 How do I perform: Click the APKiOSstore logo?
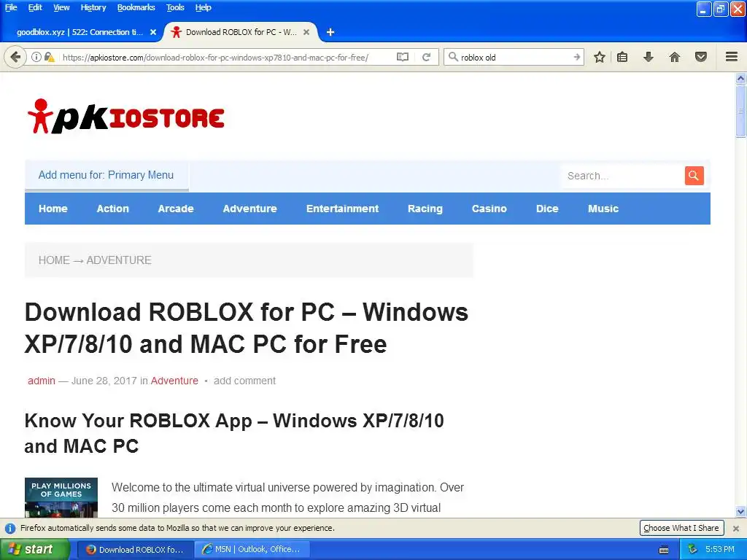click(125, 116)
